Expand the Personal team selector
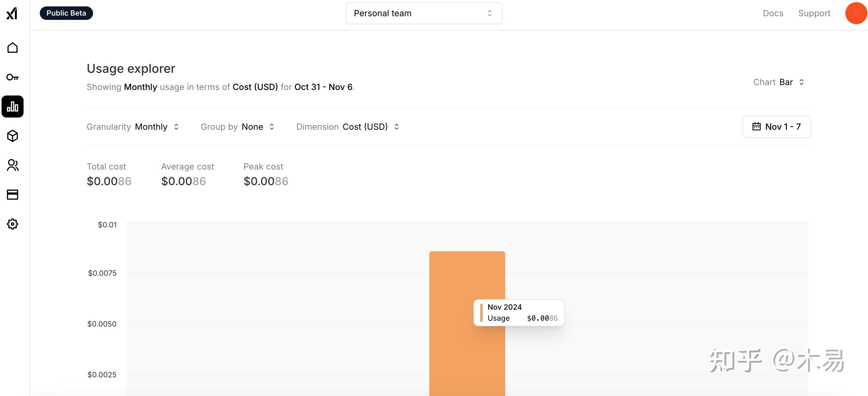868x396 pixels. [x=424, y=13]
